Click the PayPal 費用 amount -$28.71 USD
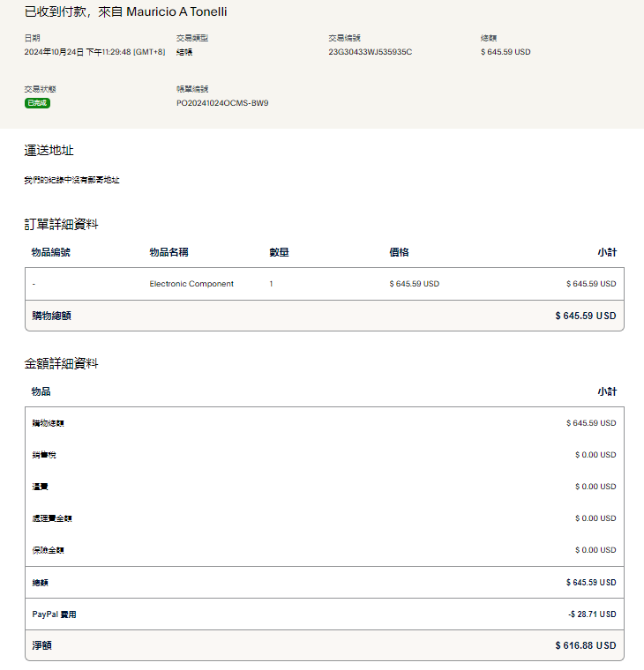The width and height of the screenshot is (644, 670). (592, 614)
